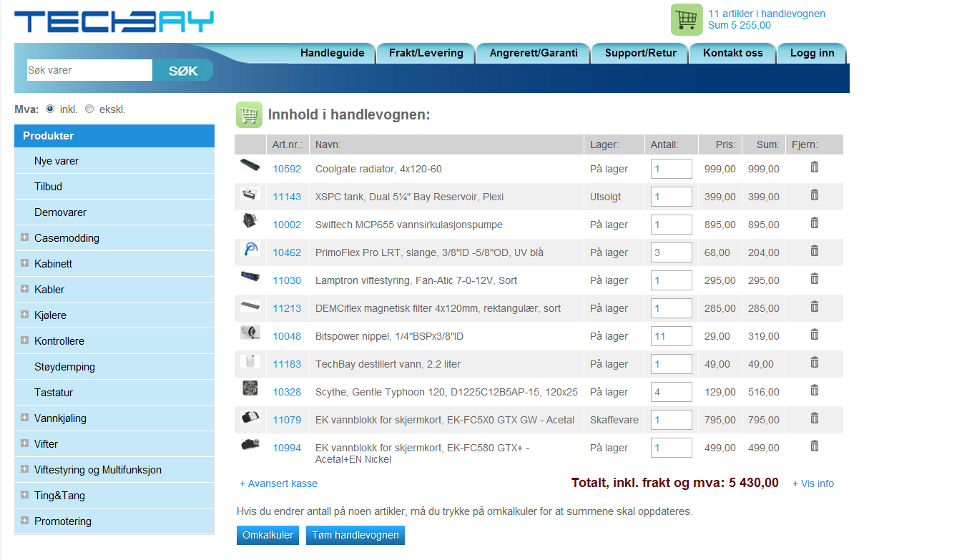Open article number 11079 link
Image resolution: width=977 pixels, height=560 pixels.
pyautogui.click(x=287, y=420)
